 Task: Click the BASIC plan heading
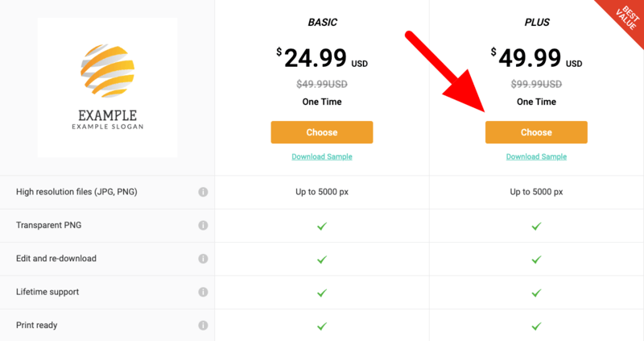(x=322, y=24)
